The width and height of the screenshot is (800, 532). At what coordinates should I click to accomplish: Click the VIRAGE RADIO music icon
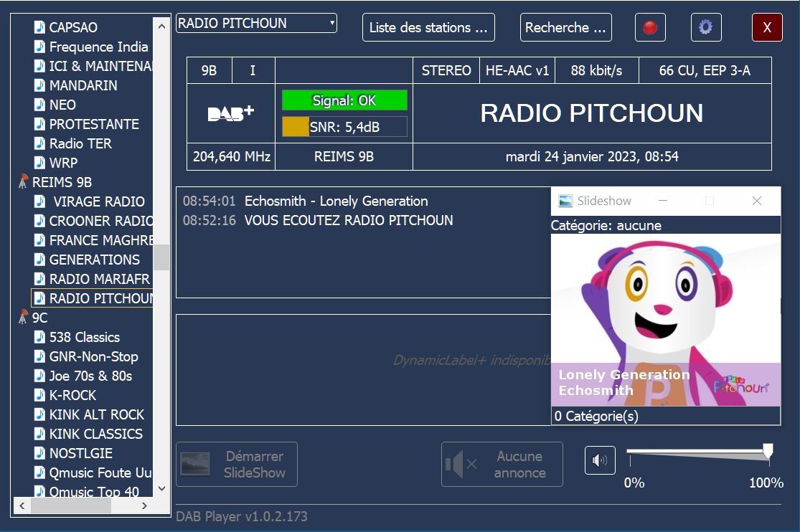pos(39,201)
